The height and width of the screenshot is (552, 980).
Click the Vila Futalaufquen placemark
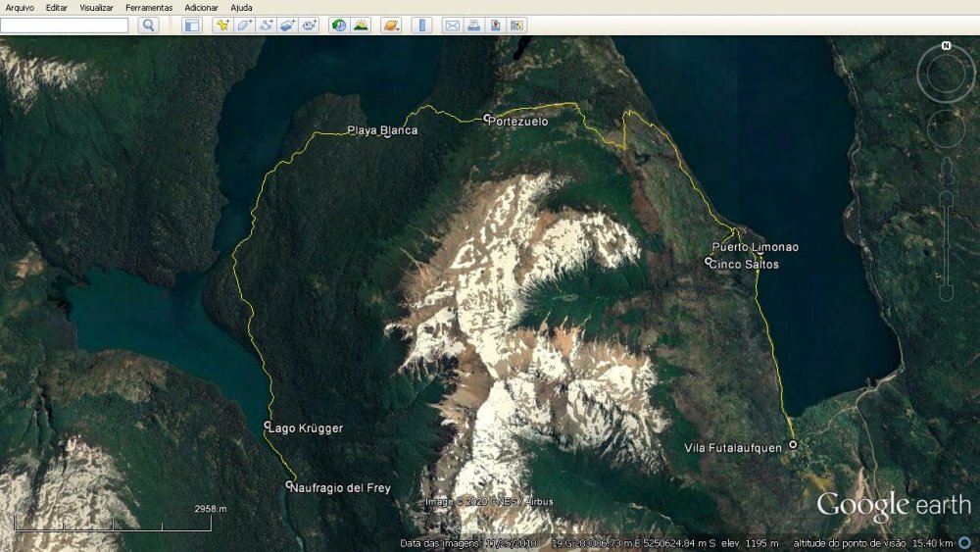(793, 444)
